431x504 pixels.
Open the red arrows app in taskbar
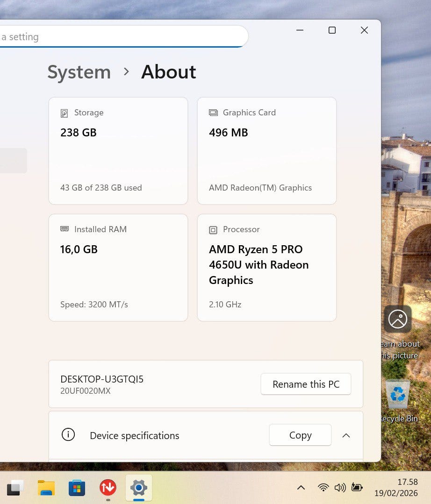[x=108, y=488]
